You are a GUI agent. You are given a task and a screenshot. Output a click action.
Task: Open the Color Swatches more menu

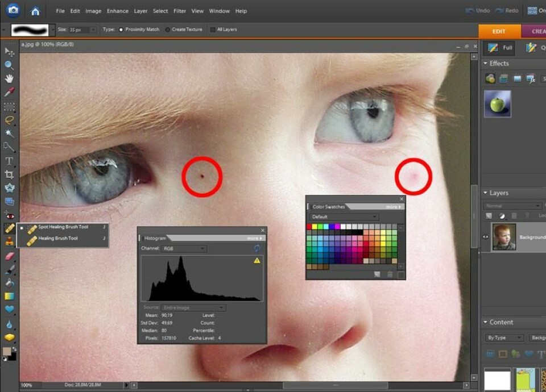click(394, 207)
